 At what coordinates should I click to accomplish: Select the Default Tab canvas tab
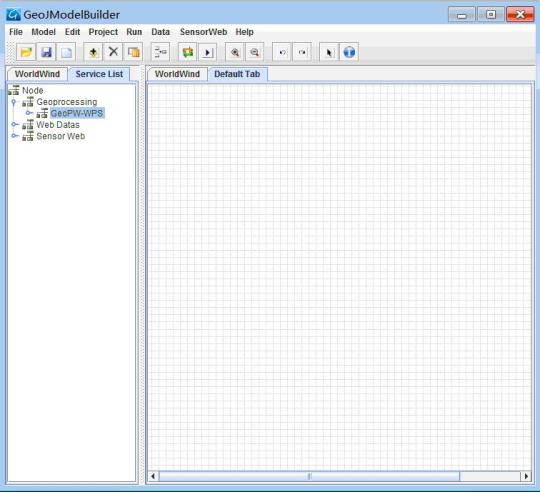237,74
